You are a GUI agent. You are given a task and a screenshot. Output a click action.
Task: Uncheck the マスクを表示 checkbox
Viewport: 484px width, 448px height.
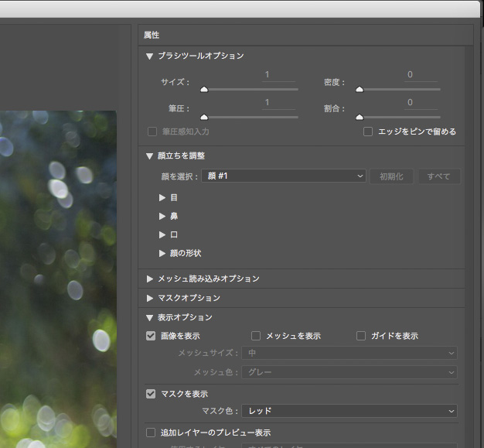pyautogui.click(x=151, y=394)
